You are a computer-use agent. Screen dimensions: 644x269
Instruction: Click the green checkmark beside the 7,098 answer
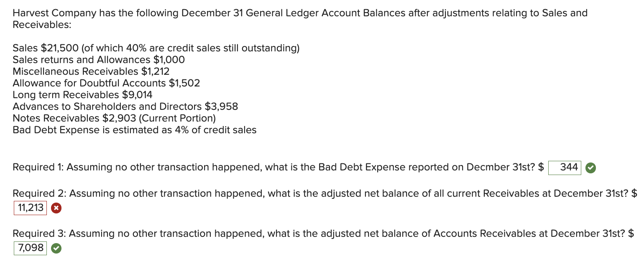pos(56,248)
